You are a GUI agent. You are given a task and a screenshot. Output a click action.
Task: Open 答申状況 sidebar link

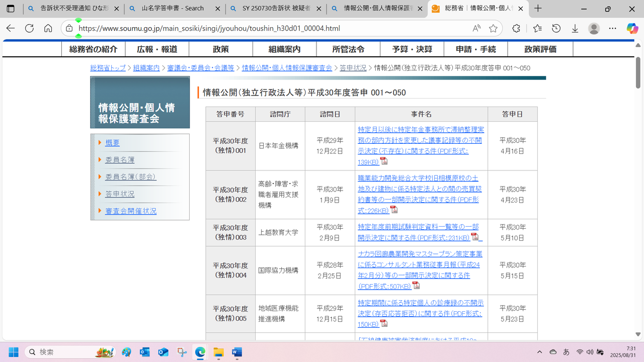120,194
